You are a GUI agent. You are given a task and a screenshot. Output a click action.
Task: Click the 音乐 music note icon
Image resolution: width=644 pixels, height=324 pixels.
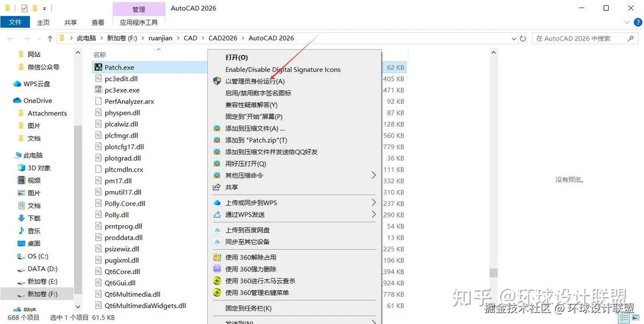[21, 231]
